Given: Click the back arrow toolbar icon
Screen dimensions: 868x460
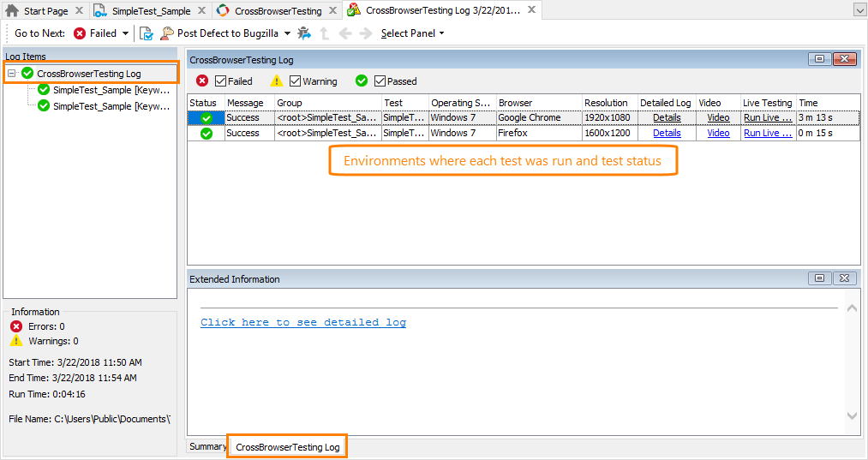Looking at the screenshot, I should [345, 33].
